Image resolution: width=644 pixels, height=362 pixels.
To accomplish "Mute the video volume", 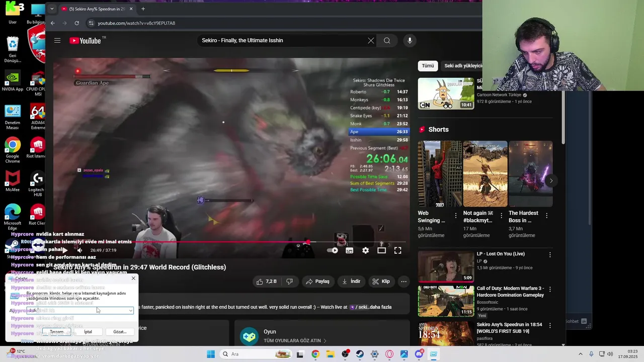I will 79,250.
